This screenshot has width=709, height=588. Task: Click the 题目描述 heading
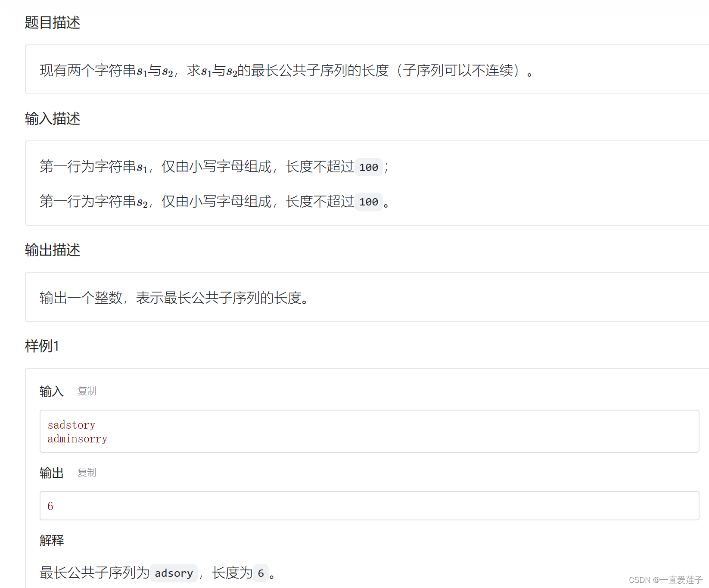(53, 22)
